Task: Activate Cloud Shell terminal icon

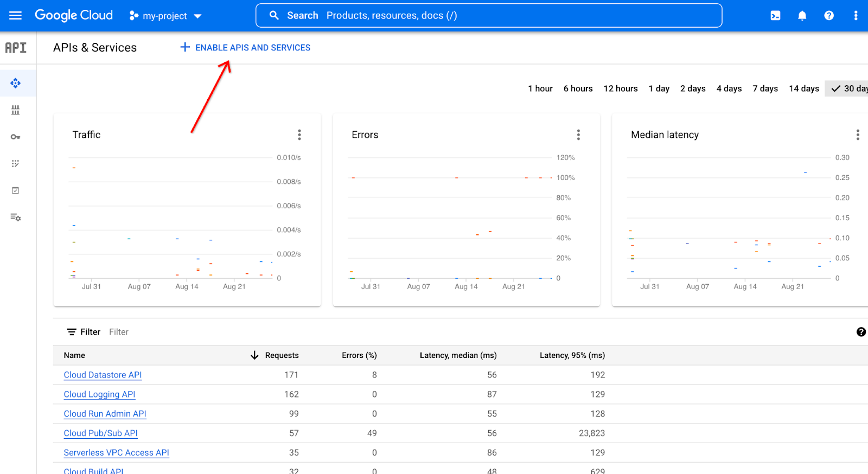Action: pyautogui.click(x=775, y=16)
